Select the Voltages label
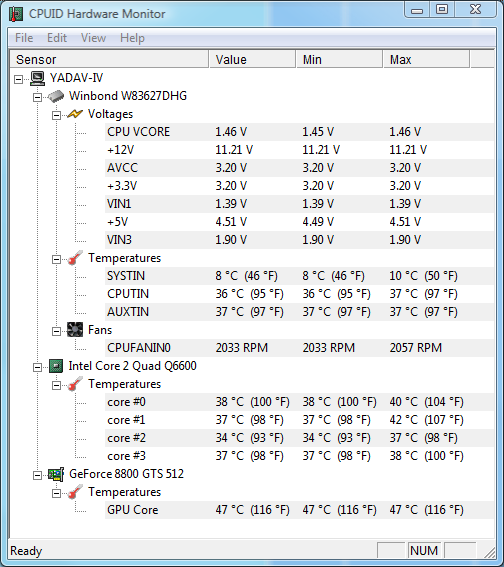 point(111,114)
